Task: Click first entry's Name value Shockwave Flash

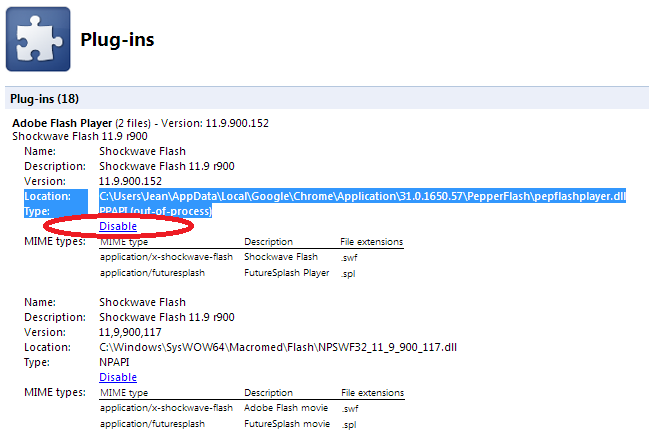Action: pyautogui.click(x=142, y=151)
